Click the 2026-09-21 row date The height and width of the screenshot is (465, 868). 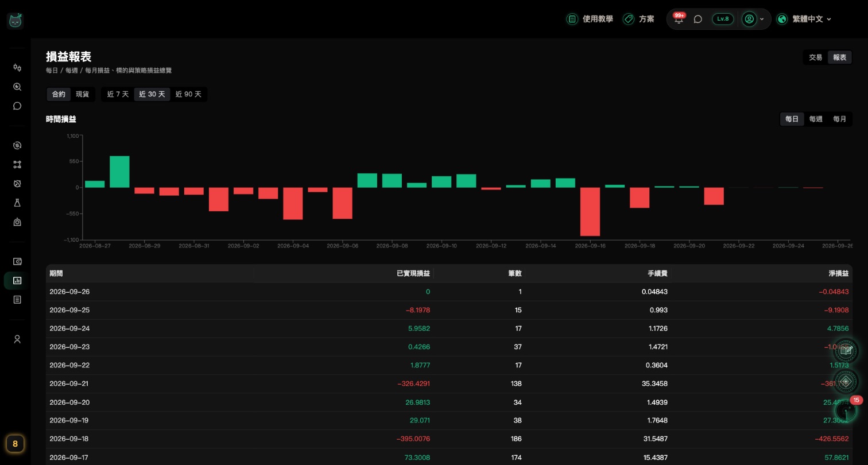69,383
